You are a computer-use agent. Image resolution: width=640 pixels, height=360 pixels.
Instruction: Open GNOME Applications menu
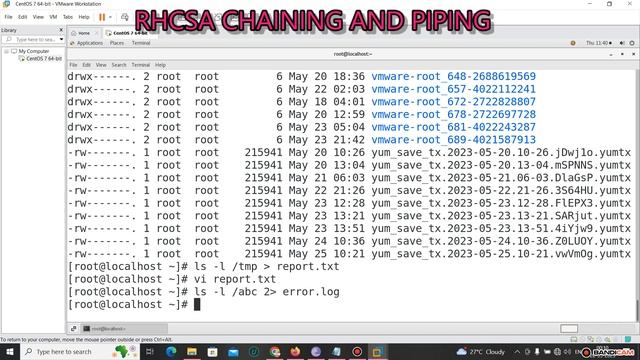[x=89, y=43]
